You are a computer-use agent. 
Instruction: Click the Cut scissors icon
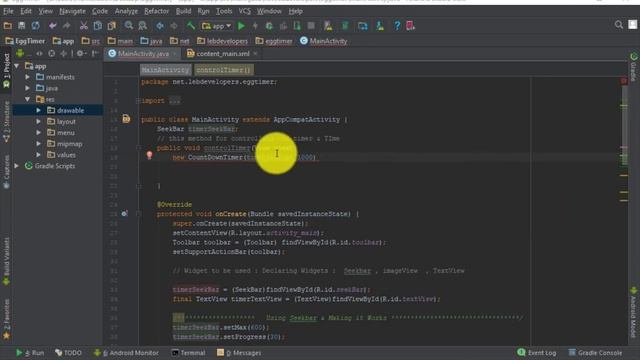(84, 26)
